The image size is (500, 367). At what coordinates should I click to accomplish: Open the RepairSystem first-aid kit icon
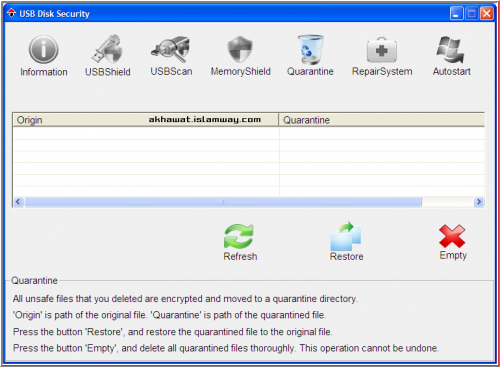(x=382, y=50)
